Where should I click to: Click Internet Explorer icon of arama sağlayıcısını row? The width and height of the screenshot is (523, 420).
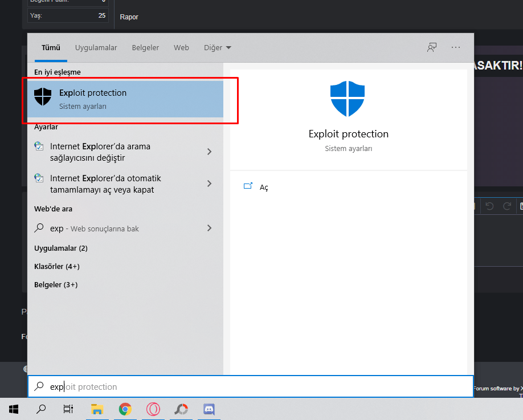[39, 146]
